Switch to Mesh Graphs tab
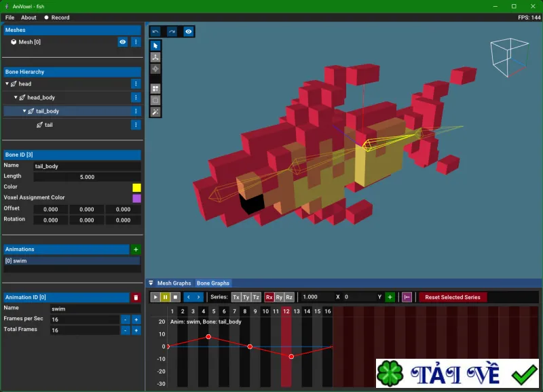Image resolution: width=543 pixels, height=392 pixels. pos(174,283)
